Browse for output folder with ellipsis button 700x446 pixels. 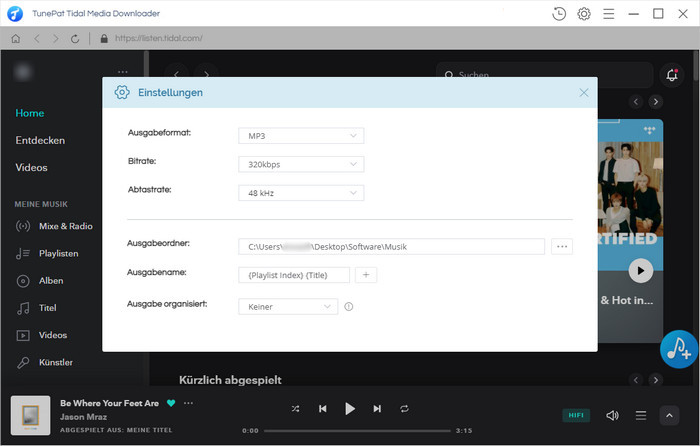point(562,246)
